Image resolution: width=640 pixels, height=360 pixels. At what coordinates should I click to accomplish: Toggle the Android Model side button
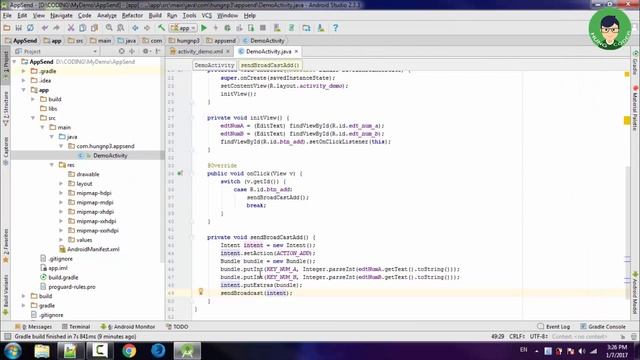tap(636, 293)
